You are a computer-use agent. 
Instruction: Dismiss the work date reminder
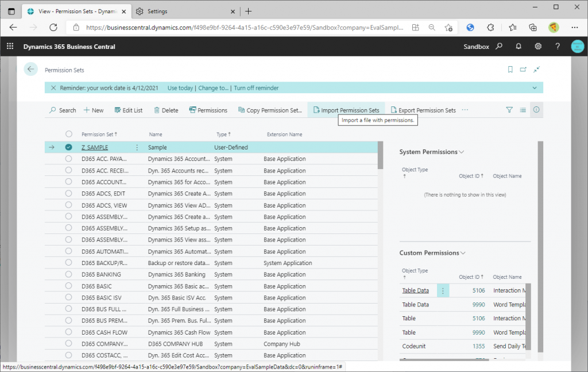(x=53, y=88)
